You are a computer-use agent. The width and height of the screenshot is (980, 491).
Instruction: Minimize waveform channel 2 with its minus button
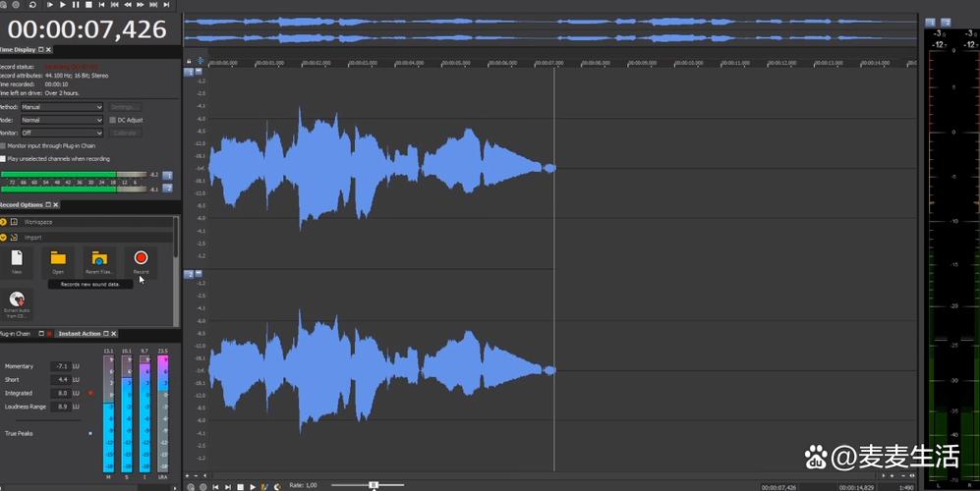pyautogui.click(x=199, y=274)
